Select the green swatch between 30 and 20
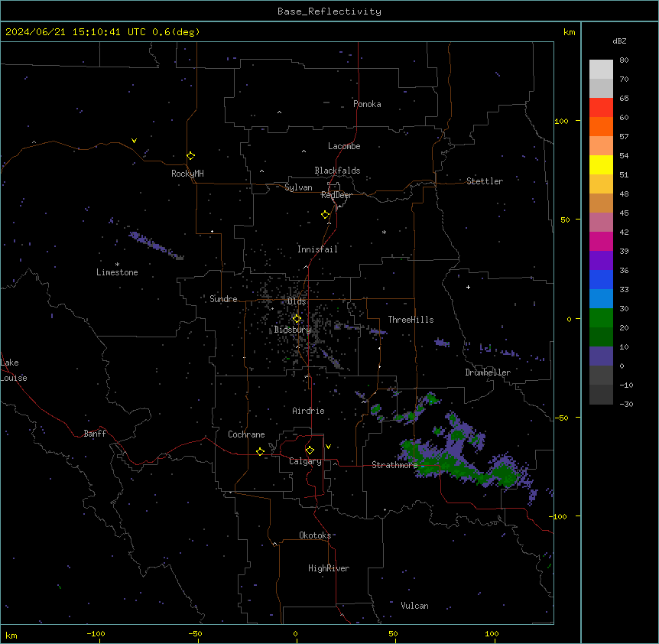This screenshot has width=659, height=644. [x=601, y=318]
